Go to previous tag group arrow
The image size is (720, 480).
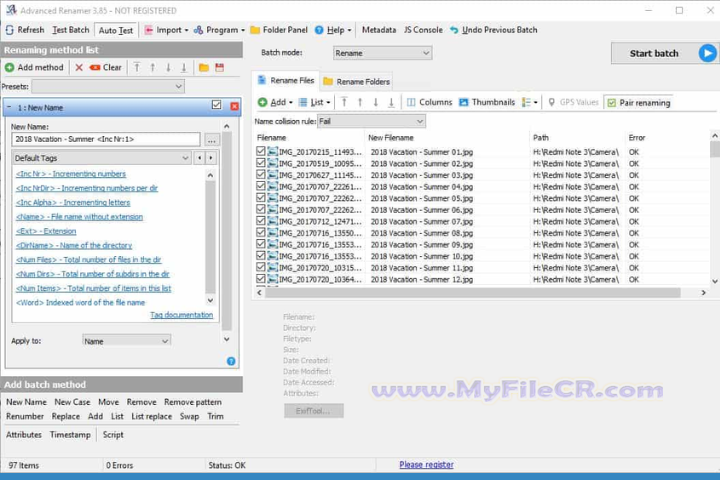tap(199, 158)
